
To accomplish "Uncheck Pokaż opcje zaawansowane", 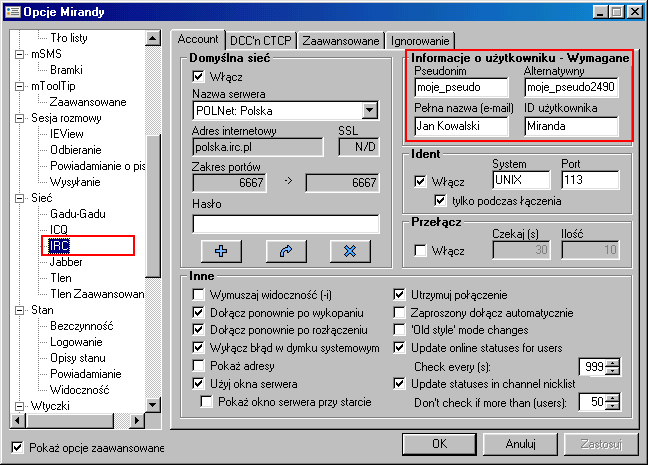I will 17,446.
